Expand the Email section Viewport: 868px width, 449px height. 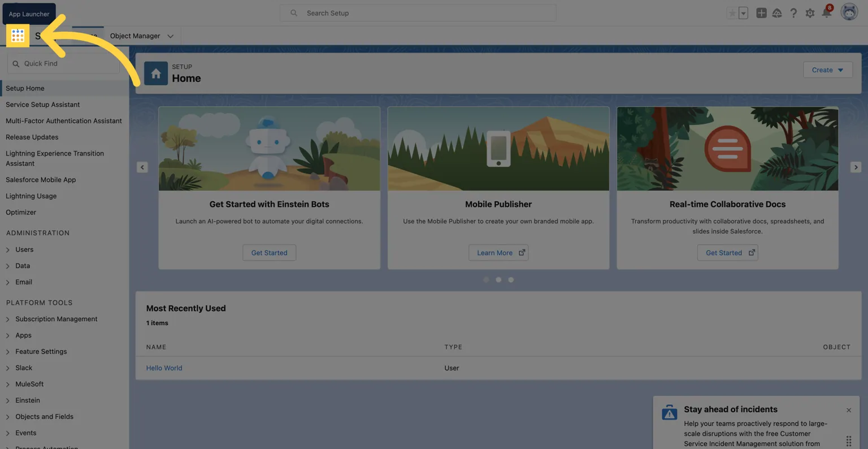coord(8,282)
